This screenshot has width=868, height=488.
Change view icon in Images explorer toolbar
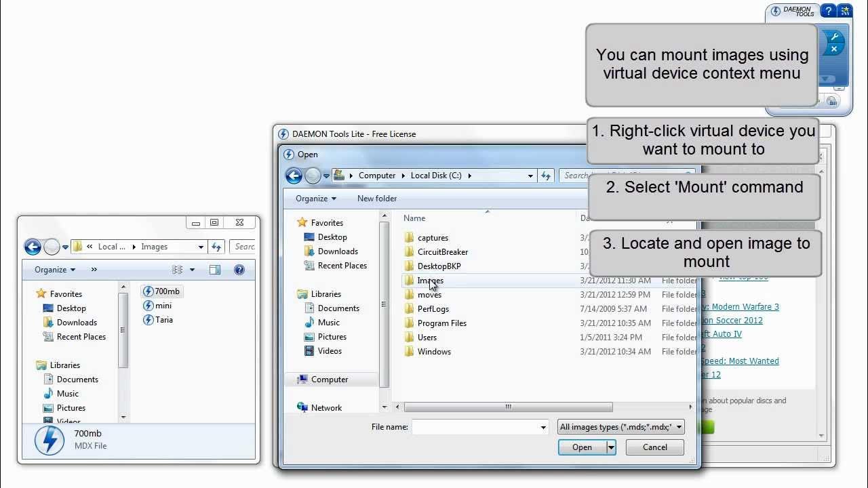pyautogui.click(x=178, y=270)
